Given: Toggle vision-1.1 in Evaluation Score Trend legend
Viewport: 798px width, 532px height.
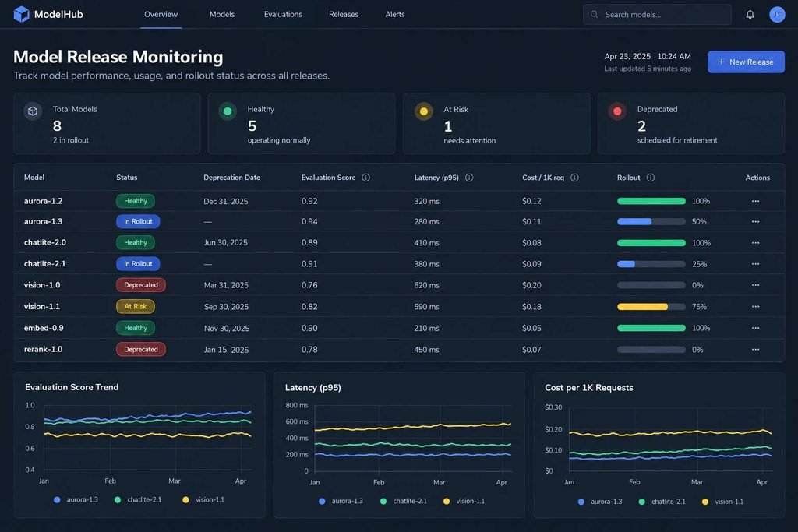Looking at the screenshot, I should point(203,499).
